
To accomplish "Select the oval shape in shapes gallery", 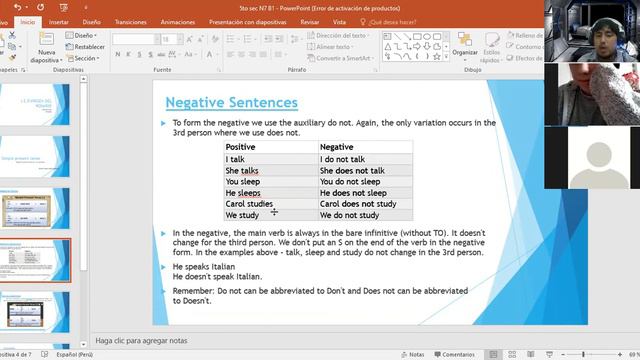I will tap(427, 36).
